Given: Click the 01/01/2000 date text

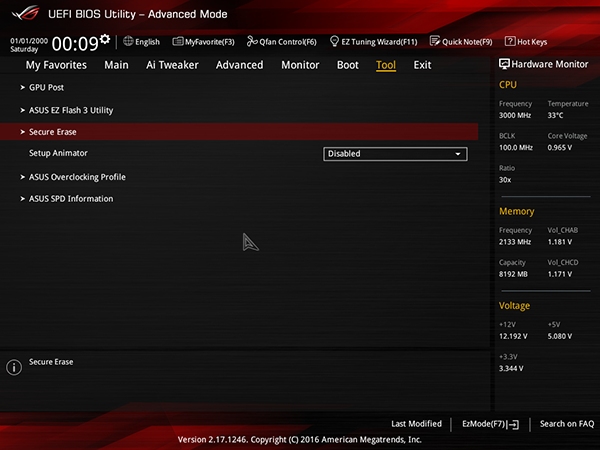Looking at the screenshot, I should (29, 41).
